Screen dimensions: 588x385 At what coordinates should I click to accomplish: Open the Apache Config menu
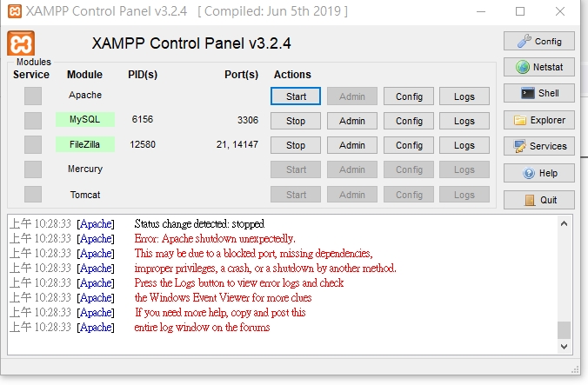pyautogui.click(x=409, y=96)
